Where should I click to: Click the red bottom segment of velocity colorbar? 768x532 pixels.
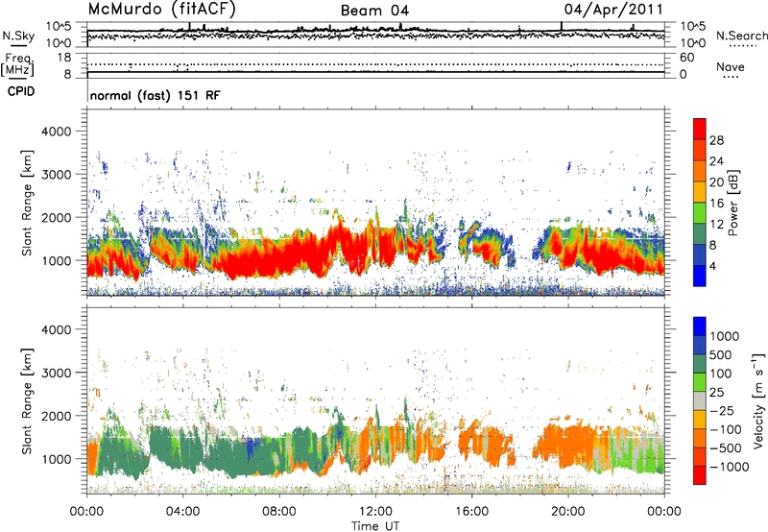click(700, 475)
